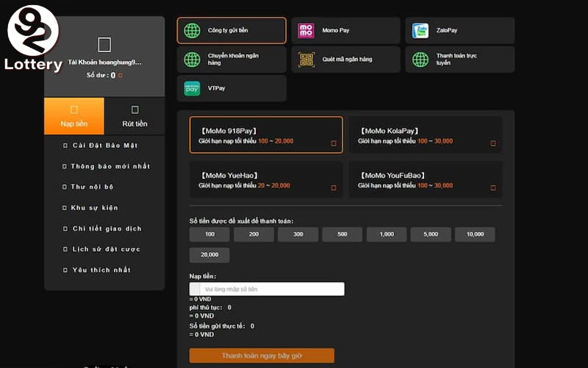
Task: Click the VTPay icon
Action: click(x=192, y=88)
